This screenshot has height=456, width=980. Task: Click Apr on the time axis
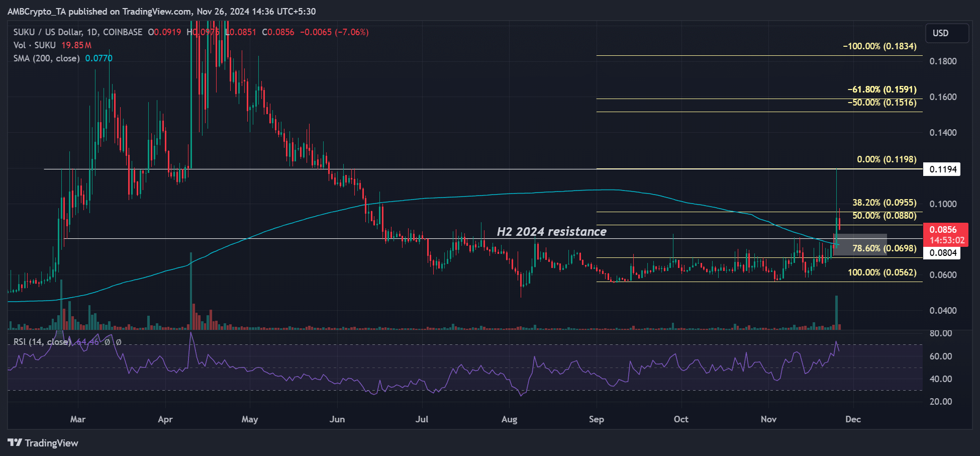165,419
